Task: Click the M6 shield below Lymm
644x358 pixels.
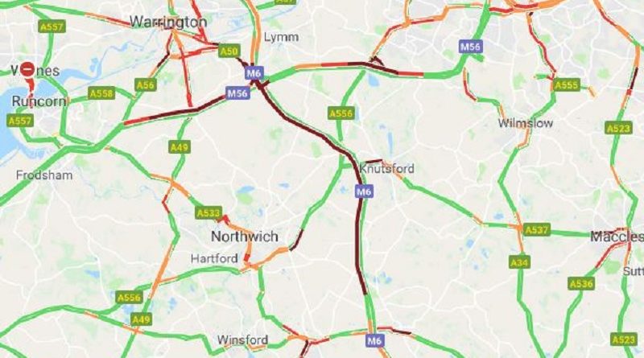Action: point(254,73)
